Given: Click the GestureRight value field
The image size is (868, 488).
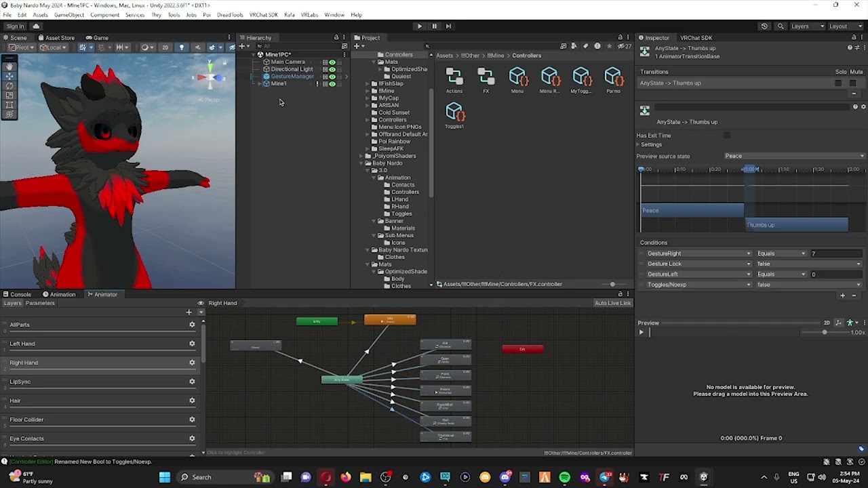Looking at the screenshot, I should pyautogui.click(x=836, y=253).
